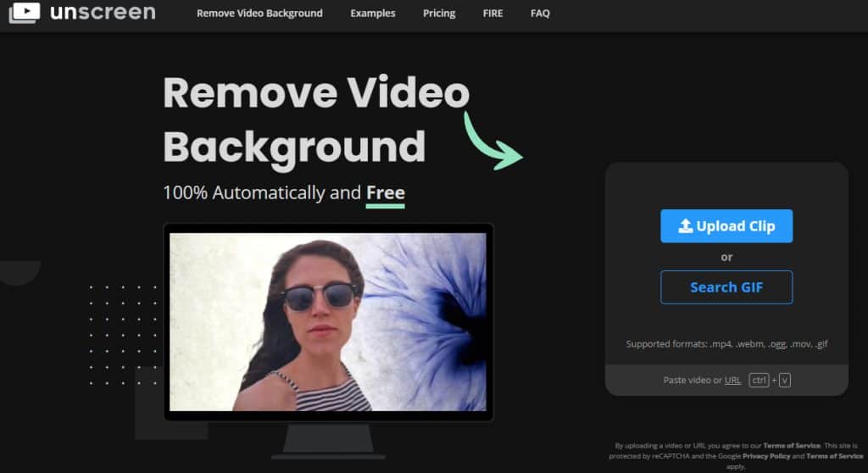Go to the Examples nav item
The image size is (868, 473).
tap(373, 14)
